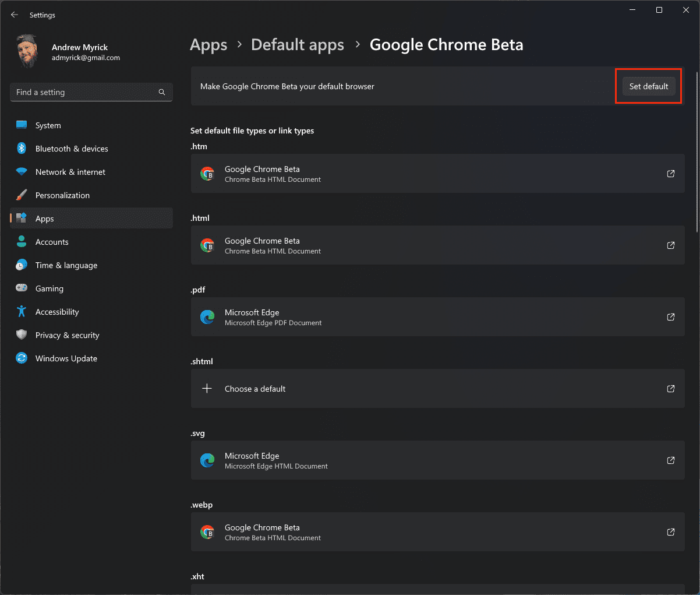The width and height of the screenshot is (700, 595).
Task: Click admyrick@gmail.com account email
Action: click(86, 58)
